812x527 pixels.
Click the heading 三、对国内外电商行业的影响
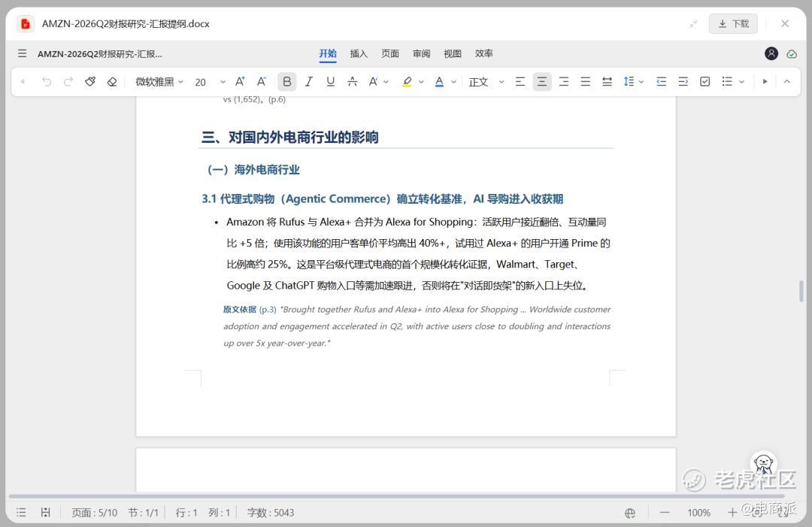point(290,137)
